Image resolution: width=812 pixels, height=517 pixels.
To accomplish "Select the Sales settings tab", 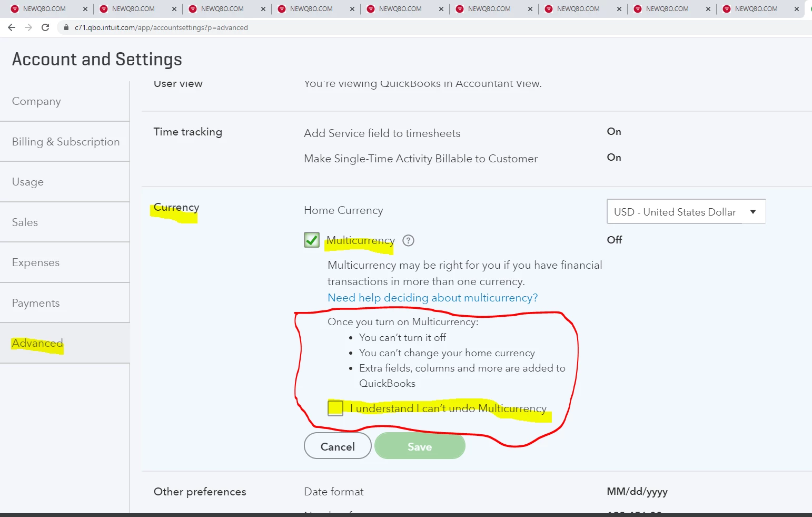I will tap(65, 222).
